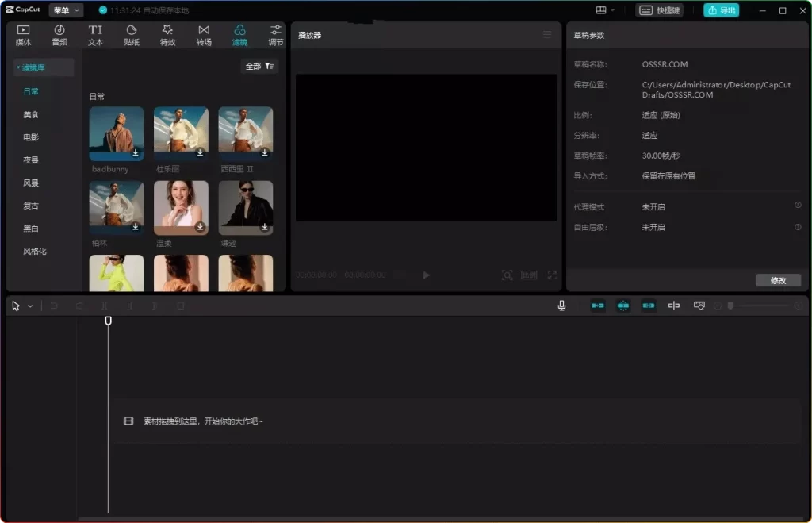Image resolution: width=812 pixels, height=523 pixels.
Task: Toggle the main track magnet button
Action: 598,306
